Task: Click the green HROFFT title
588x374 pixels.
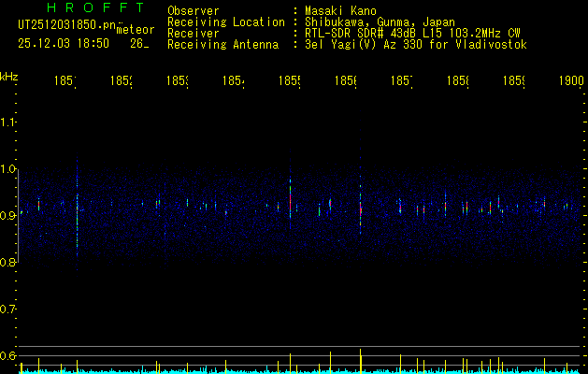Action: pos(95,7)
